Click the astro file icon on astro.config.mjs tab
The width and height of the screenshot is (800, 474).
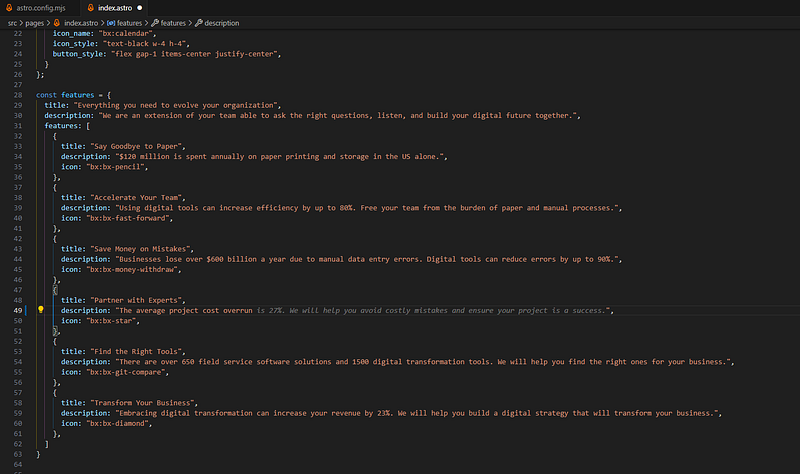point(9,8)
